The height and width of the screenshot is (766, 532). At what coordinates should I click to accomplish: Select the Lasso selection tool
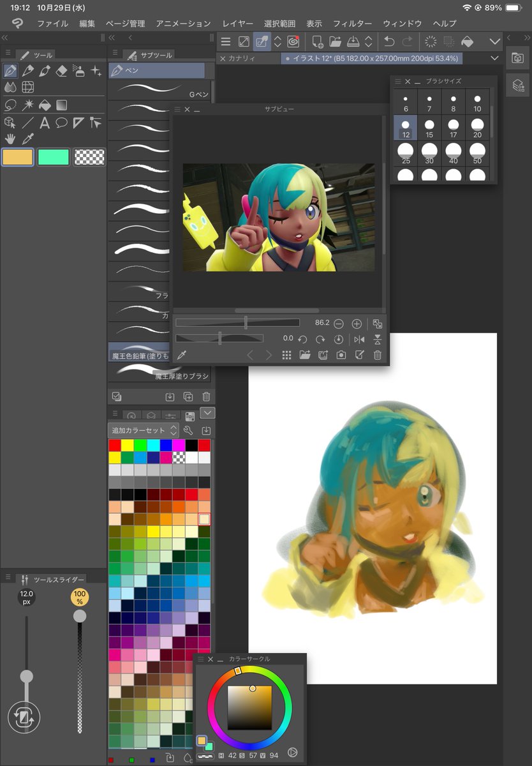(x=10, y=105)
